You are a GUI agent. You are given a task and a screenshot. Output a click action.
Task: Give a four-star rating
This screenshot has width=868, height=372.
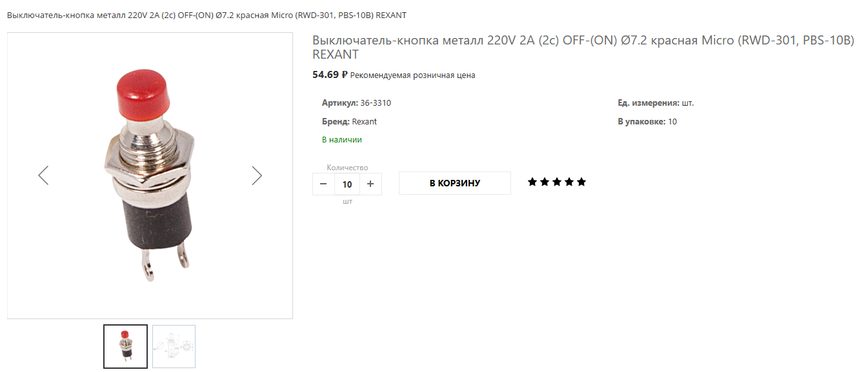click(569, 182)
